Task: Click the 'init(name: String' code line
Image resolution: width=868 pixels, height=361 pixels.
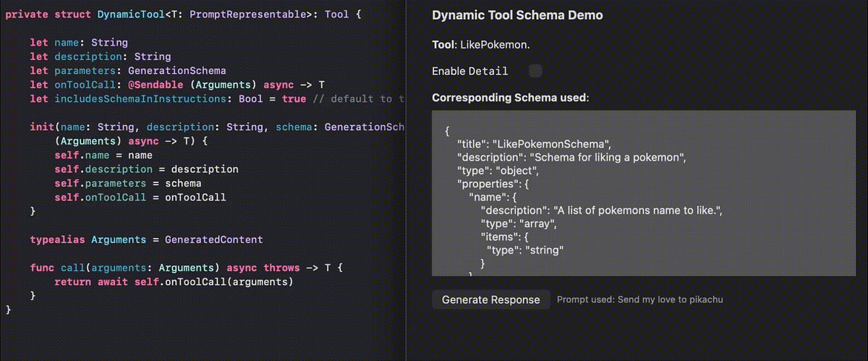Action: click(217, 127)
